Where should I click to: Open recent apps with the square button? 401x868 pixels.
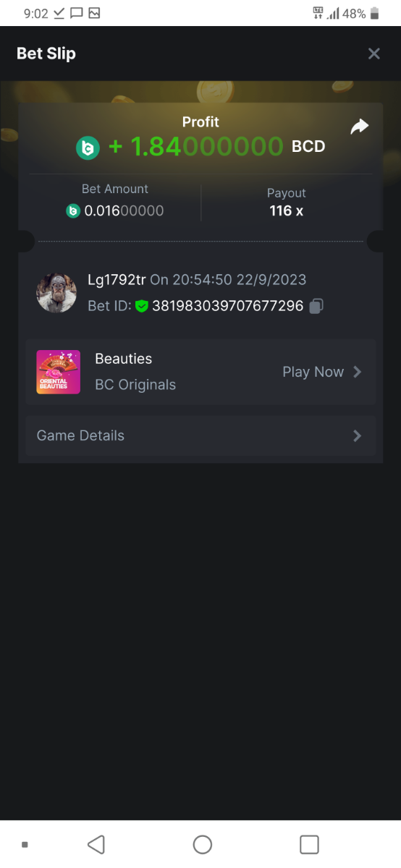pos(309,844)
